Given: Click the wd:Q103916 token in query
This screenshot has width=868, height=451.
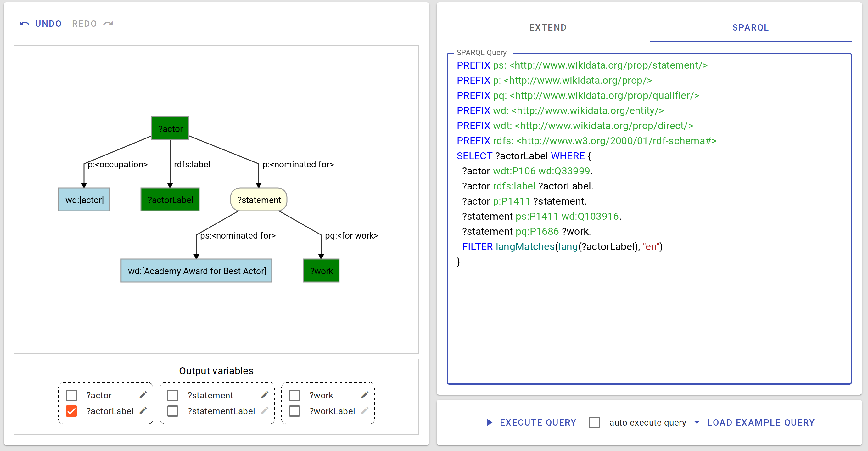Looking at the screenshot, I should click(x=590, y=216).
